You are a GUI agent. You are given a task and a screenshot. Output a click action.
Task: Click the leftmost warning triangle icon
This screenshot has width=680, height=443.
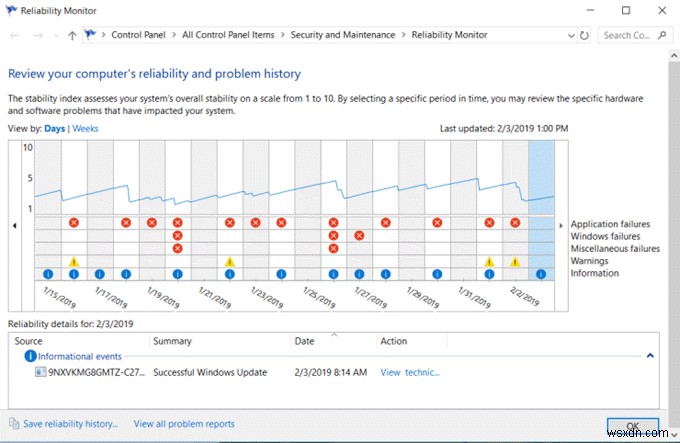[74, 262]
